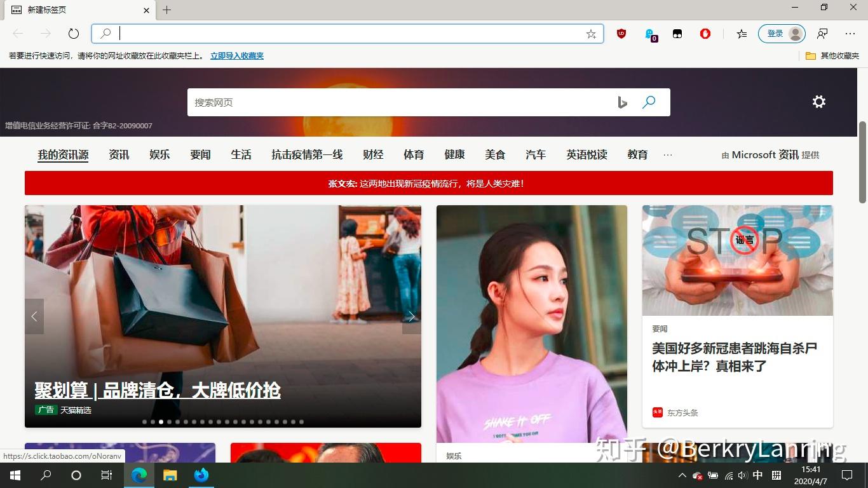
Task: Open the 美国好多新冠患者跳海自杀 article headline
Action: [735, 357]
